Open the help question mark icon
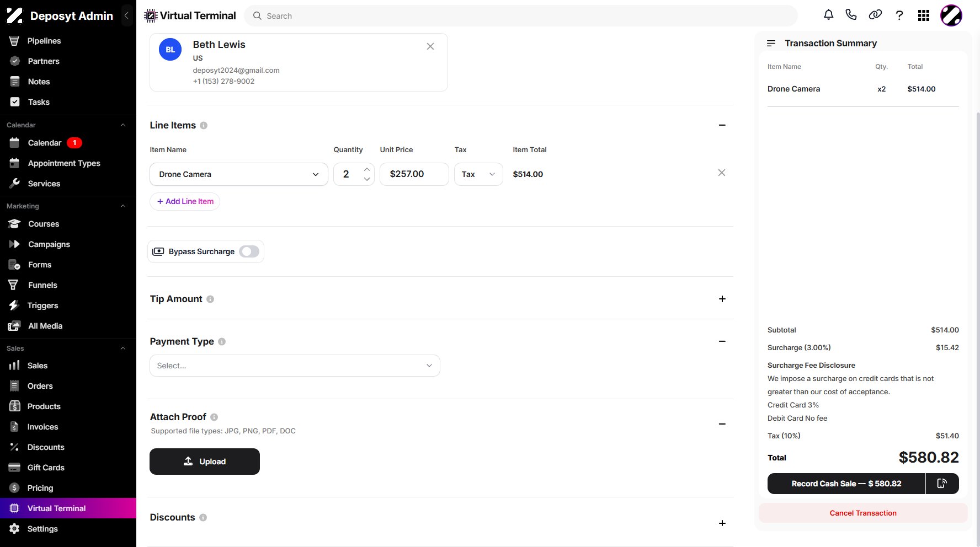The width and height of the screenshot is (980, 547). click(899, 15)
